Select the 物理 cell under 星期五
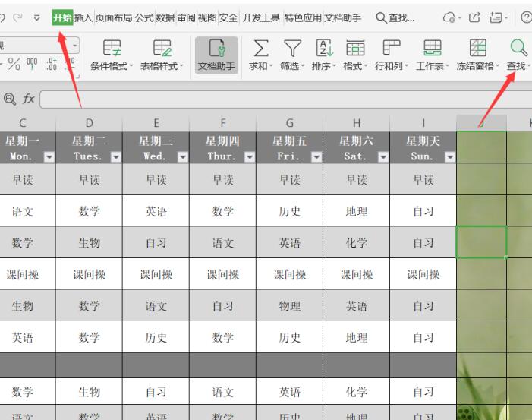 click(289, 305)
